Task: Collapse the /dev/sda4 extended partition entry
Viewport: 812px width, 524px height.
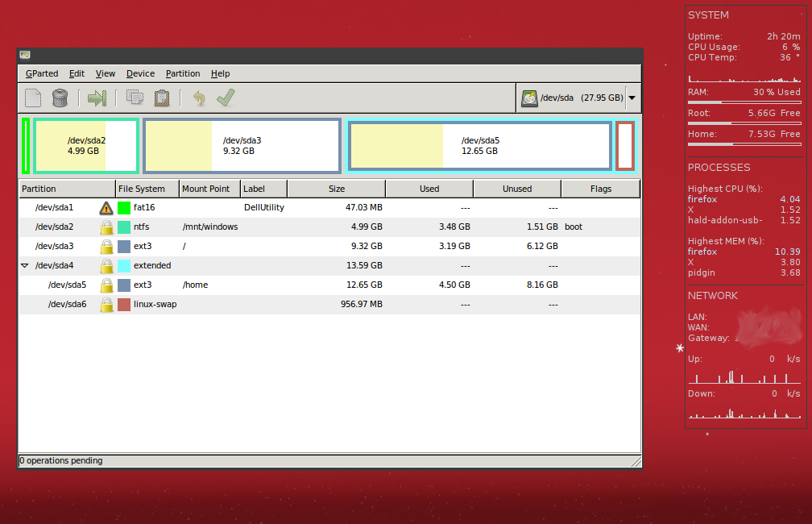Action: tap(25, 265)
